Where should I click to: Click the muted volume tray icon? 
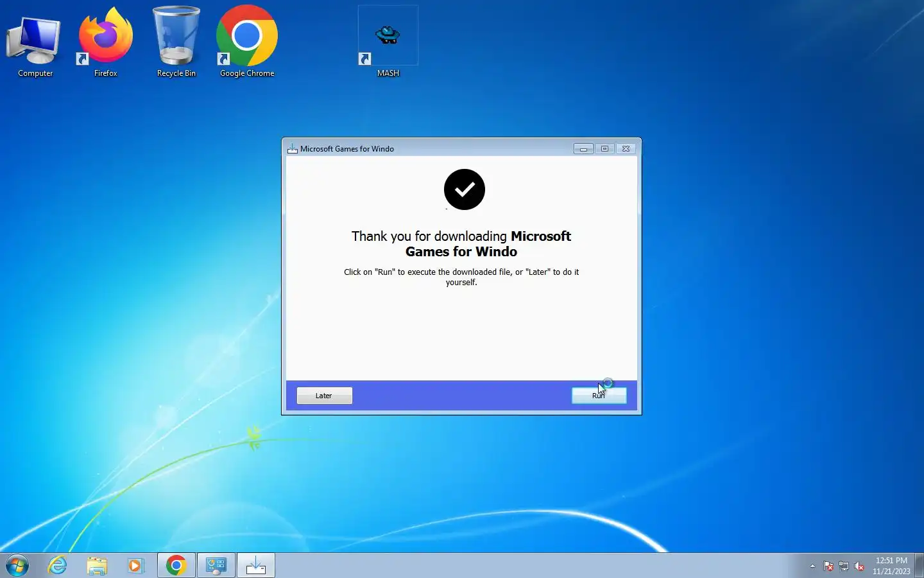[x=859, y=566]
